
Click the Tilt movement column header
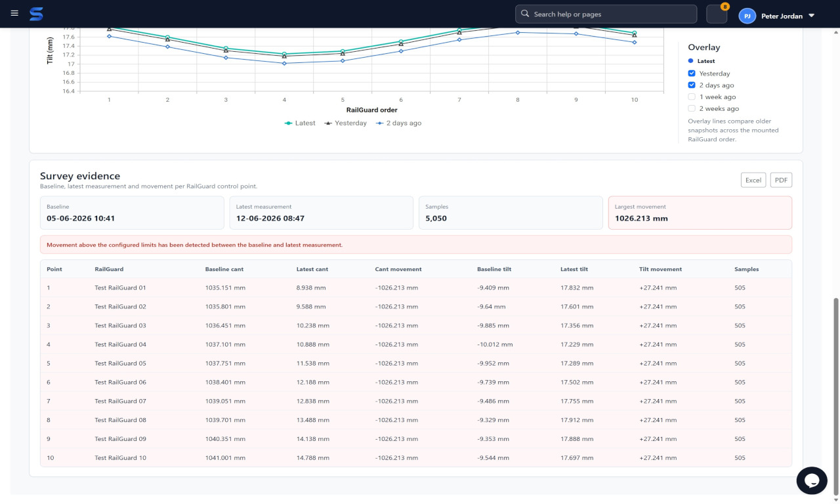coord(660,269)
